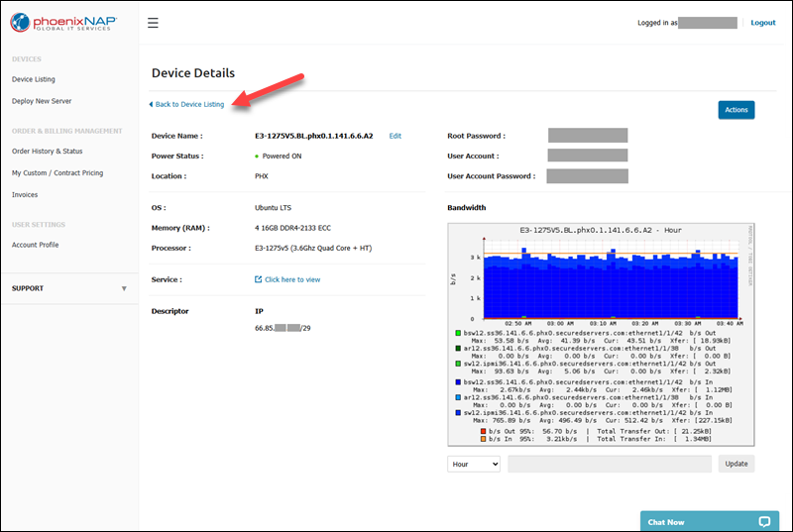Screen dimensions: 793x532
Task: Open the Hour time range dropdown
Action: [x=474, y=464]
